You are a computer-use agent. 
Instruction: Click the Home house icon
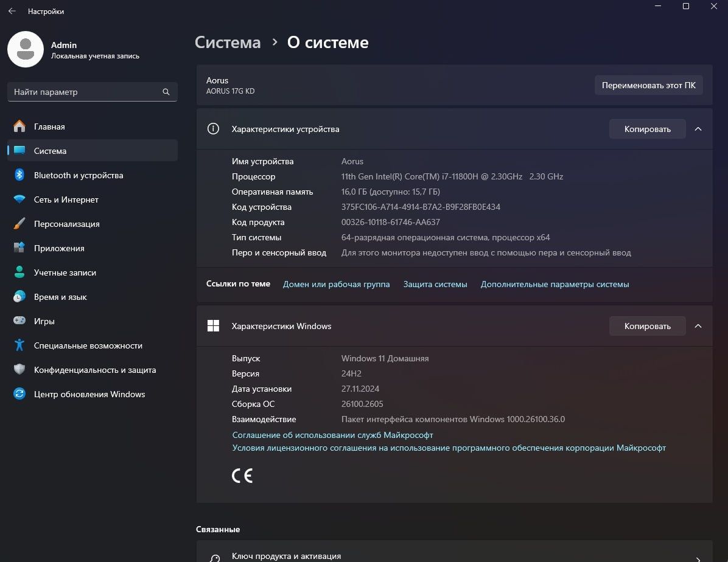tap(19, 127)
